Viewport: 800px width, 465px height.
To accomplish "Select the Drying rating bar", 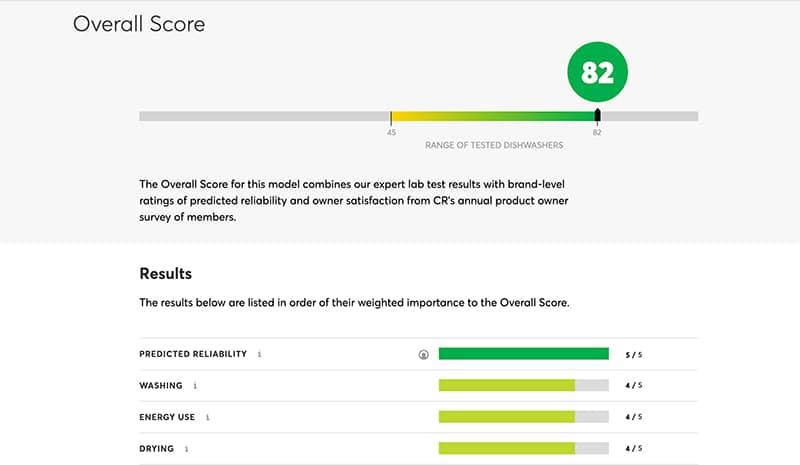I will tap(523, 448).
